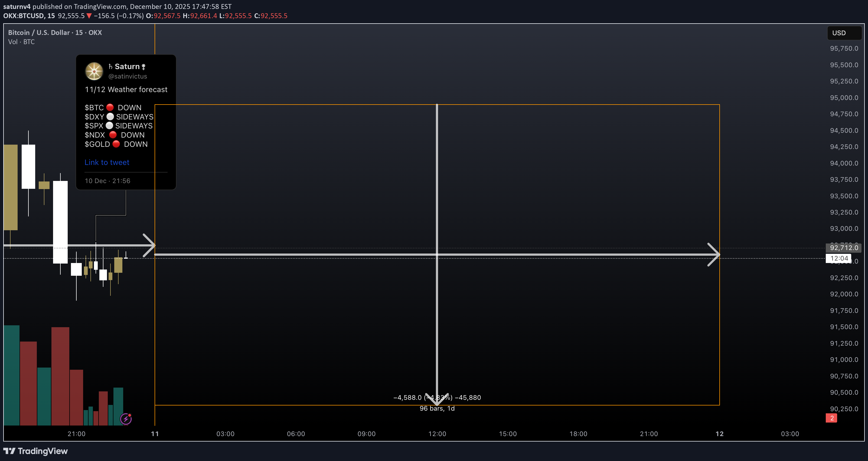This screenshot has height=461, width=868.
Task: Click the purple lightning event icon
Action: pyautogui.click(x=126, y=419)
